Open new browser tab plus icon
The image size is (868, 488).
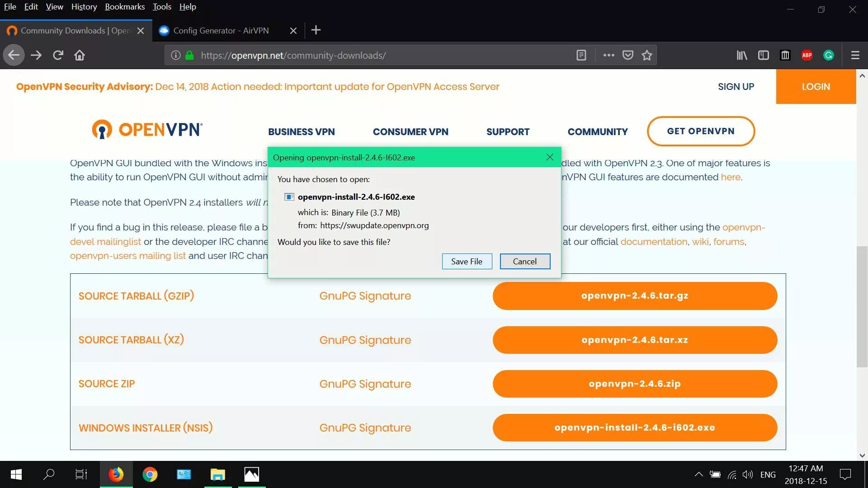(x=316, y=30)
